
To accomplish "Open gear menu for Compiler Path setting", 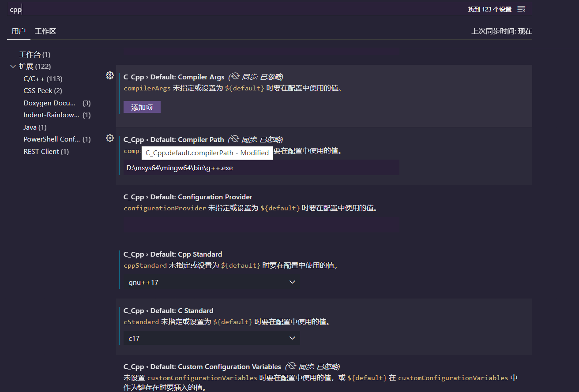I will [110, 138].
